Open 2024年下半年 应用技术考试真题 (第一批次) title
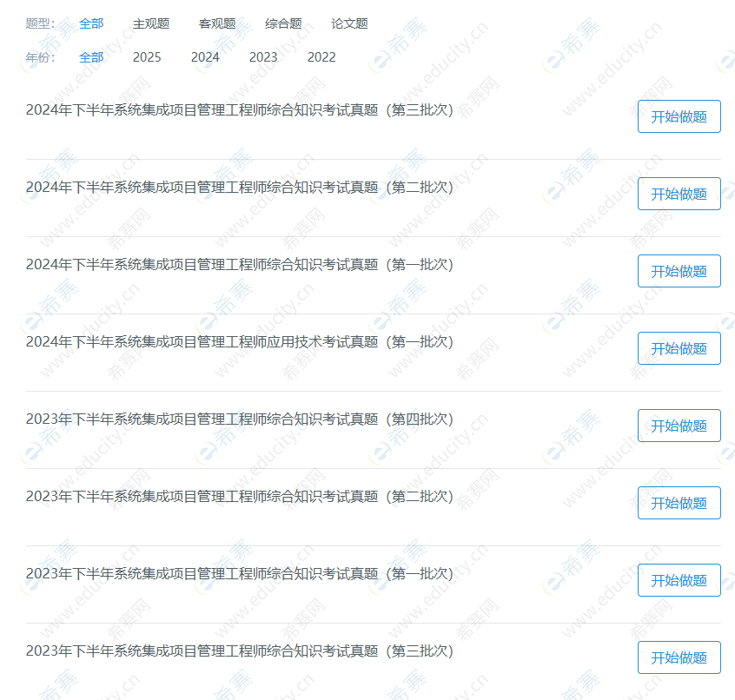The width and height of the screenshot is (735, 700). click(x=240, y=342)
